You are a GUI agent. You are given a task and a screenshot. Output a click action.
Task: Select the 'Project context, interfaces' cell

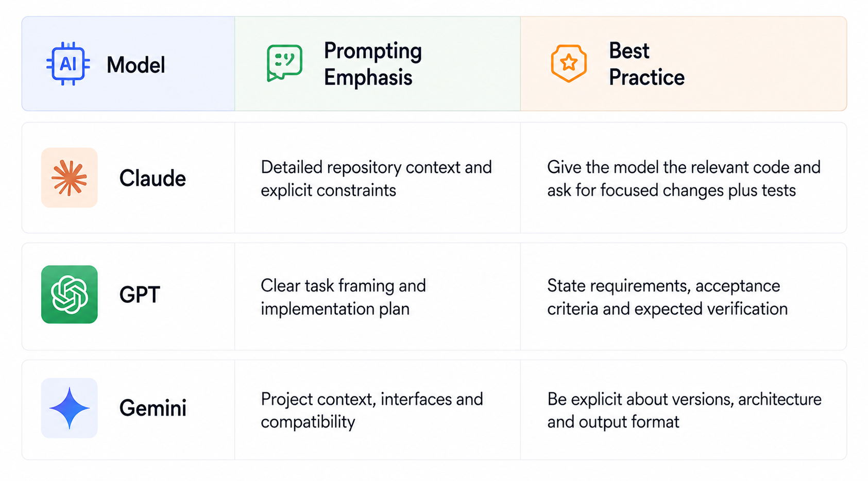[x=378, y=410]
